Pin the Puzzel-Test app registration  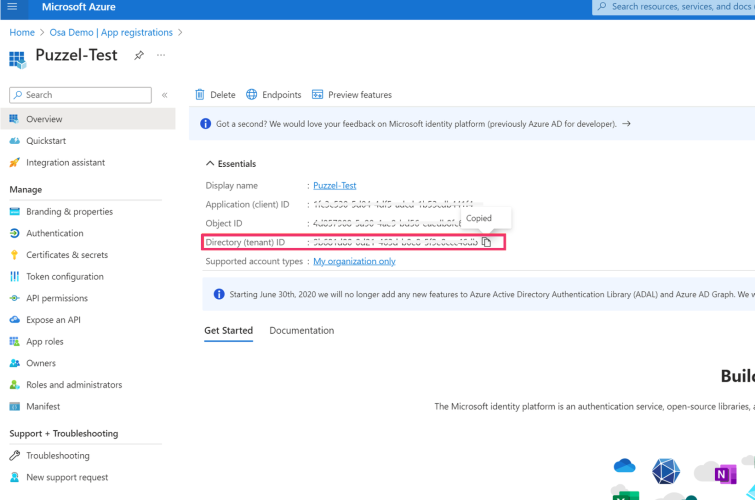point(139,56)
